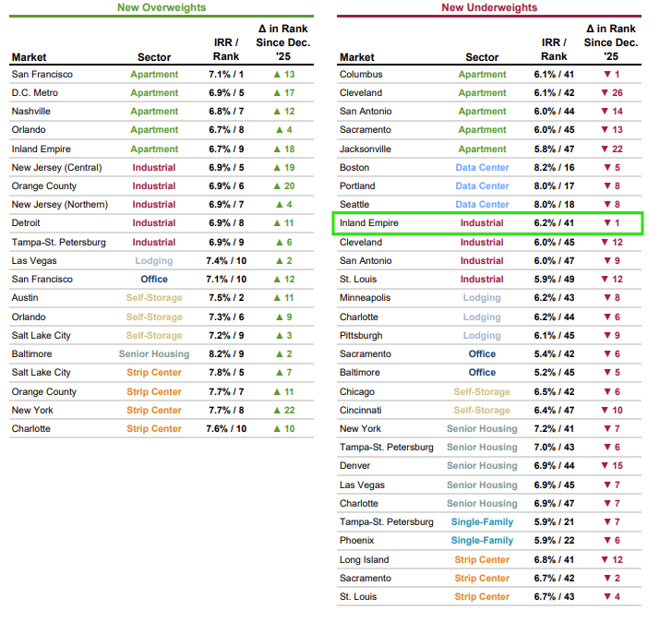Click the 'Denver' market cell
Screen dimensions: 672x622
tap(354, 465)
